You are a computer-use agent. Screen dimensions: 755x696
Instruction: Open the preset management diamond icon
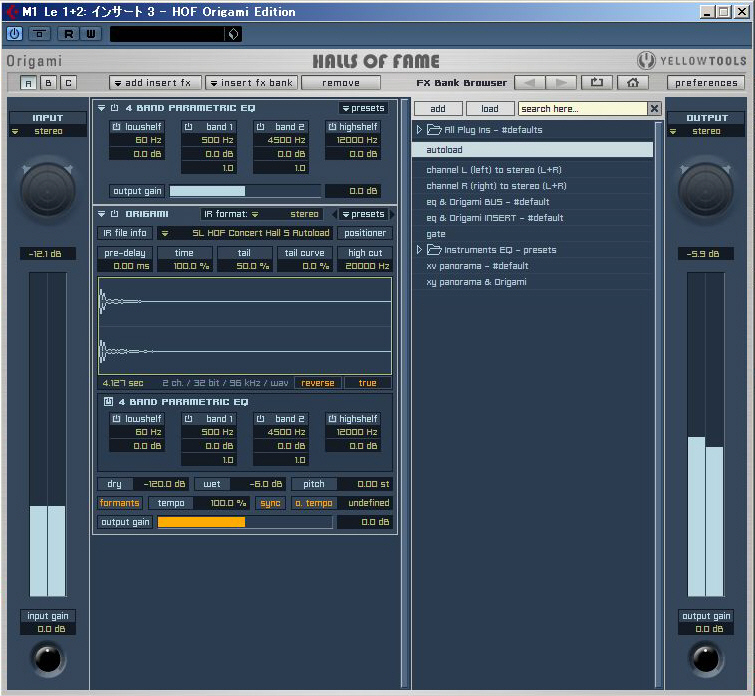click(x=233, y=34)
